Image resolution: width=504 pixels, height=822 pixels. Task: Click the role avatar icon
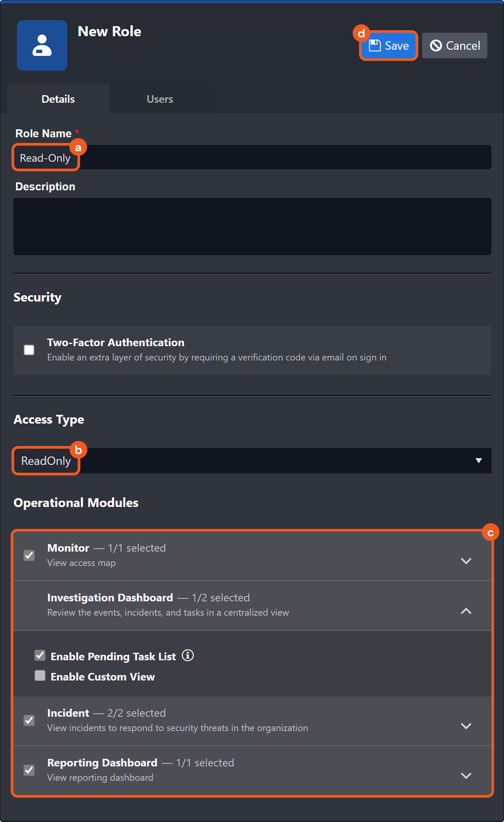pyautogui.click(x=42, y=45)
